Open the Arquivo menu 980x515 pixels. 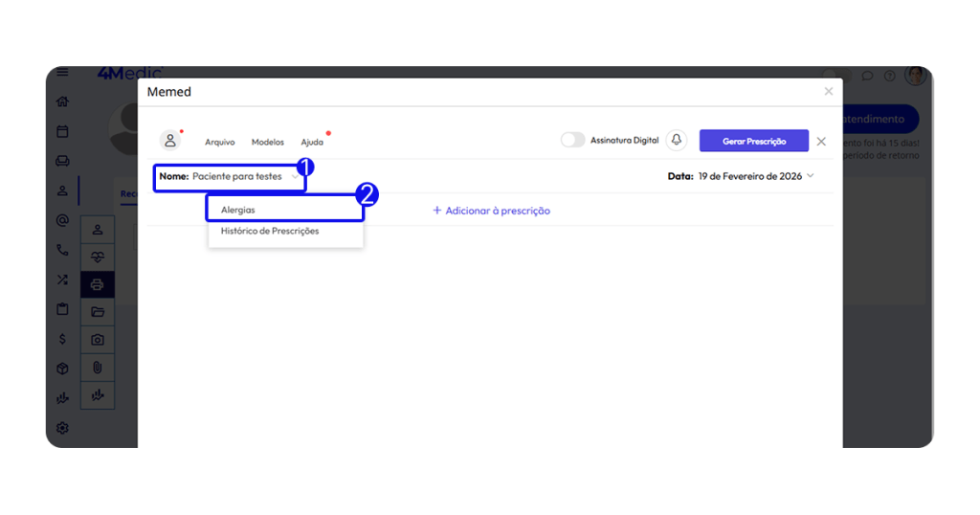pyautogui.click(x=220, y=142)
